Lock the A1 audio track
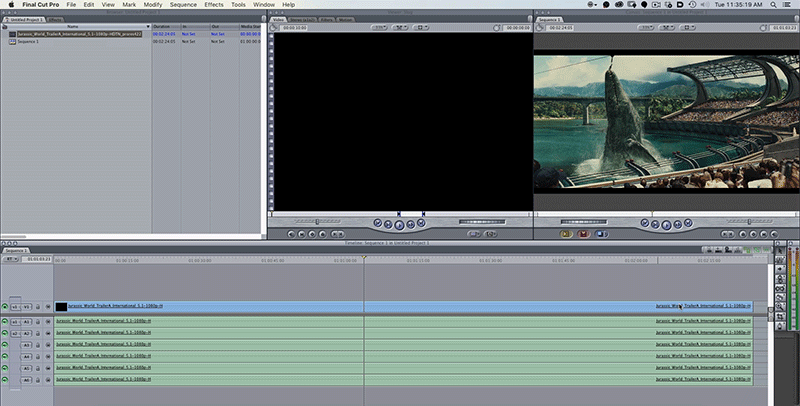This screenshot has width=800, height=406. click(38, 322)
